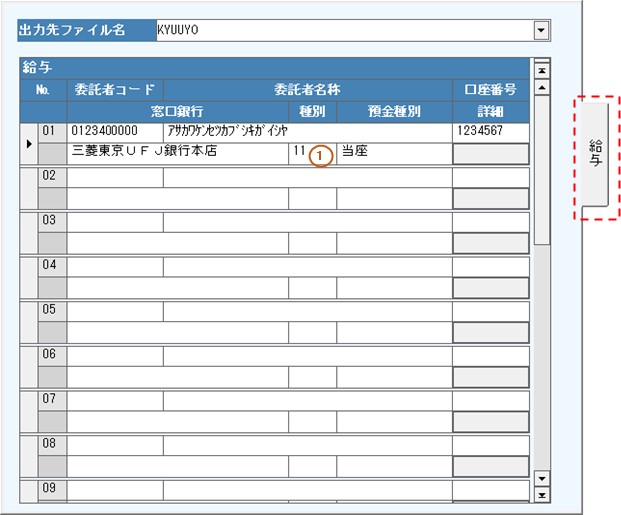The width and height of the screenshot is (621, 515).
Task: Select the 給与 side tab
Action: coord(596,154)
